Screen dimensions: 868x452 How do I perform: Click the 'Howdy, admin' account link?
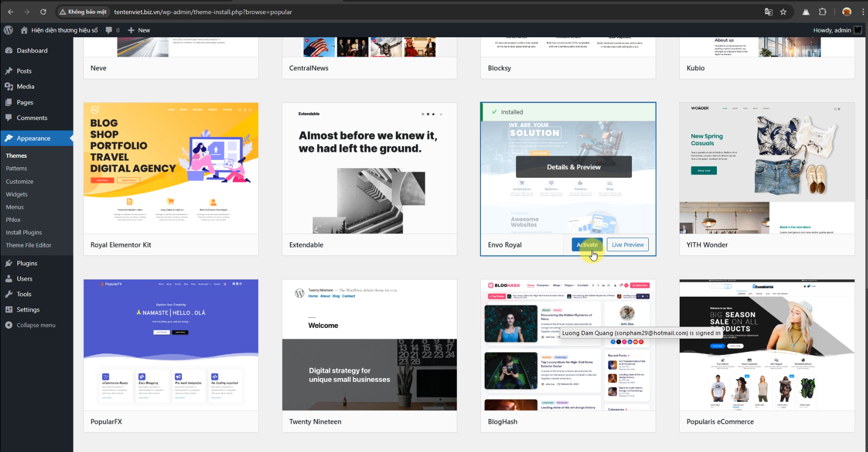(x=832, y=30)
